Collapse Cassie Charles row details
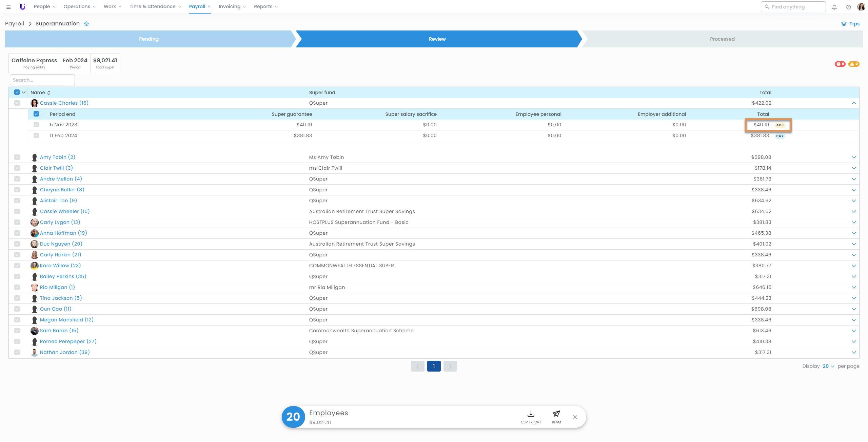The height and width of the screenshot is (442, 868). pos(853,103)
